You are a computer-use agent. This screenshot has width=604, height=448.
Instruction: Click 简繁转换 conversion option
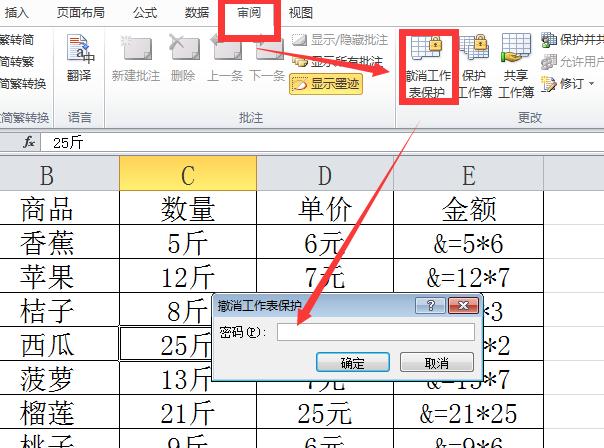(x=23, y=84)
